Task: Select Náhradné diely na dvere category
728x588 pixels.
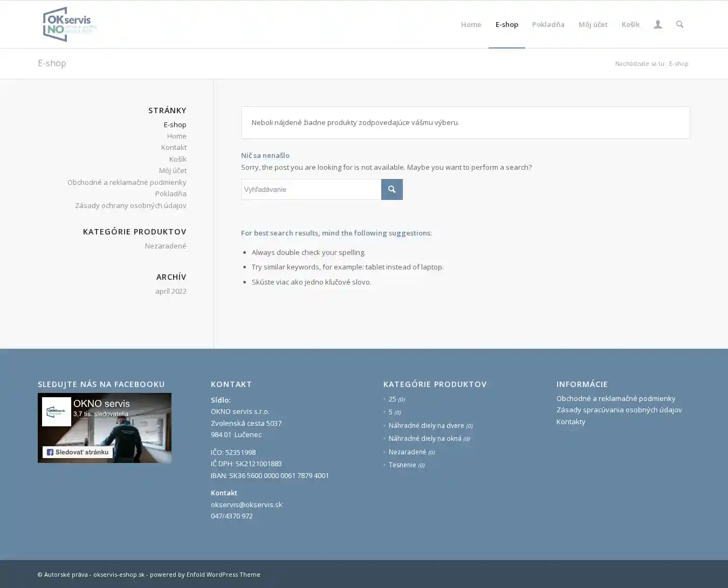Action: (x=426, y=425)
